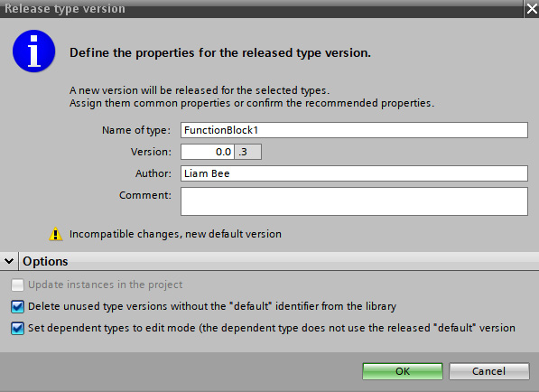Uncheck Delete unused type versions option
Screen dimensions: 539x392
(x=17, y=306)
